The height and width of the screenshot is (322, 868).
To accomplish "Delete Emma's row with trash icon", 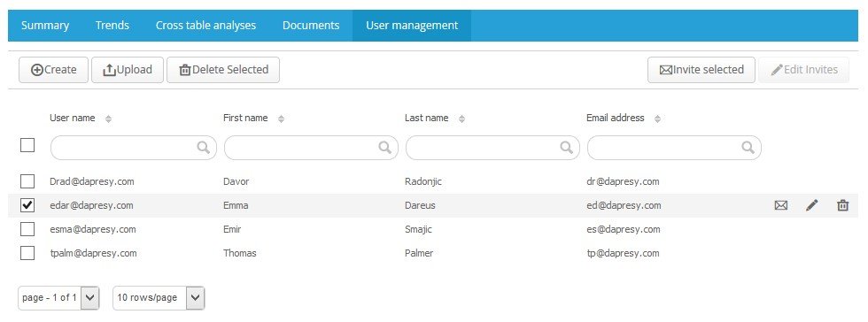I will [842, 205].
